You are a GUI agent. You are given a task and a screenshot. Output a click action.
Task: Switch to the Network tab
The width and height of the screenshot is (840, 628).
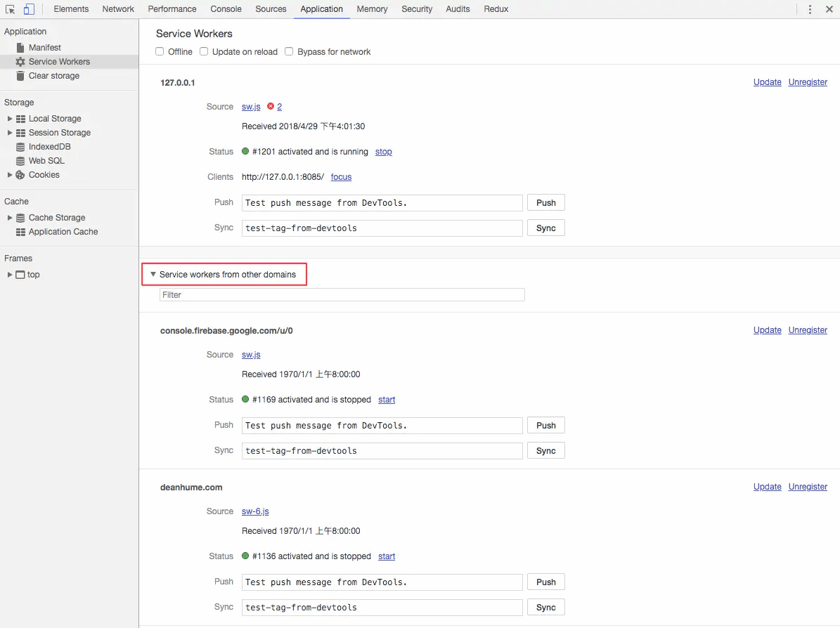point(118,9)
